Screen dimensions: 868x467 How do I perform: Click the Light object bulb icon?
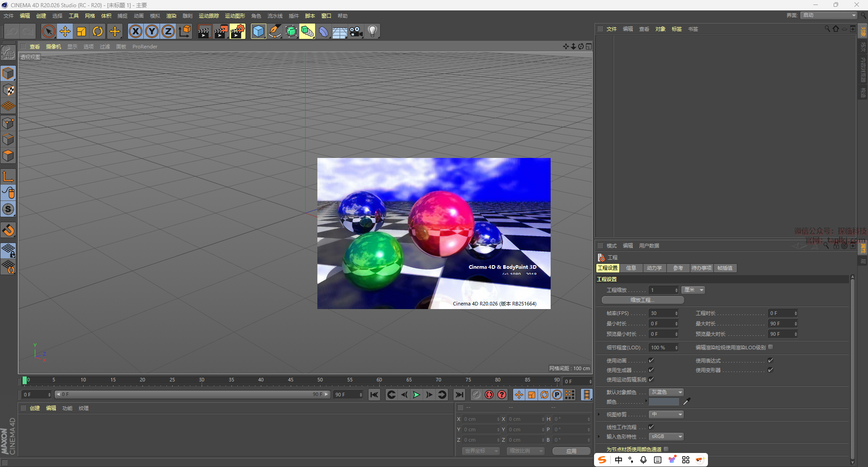(x=372, y=31)
